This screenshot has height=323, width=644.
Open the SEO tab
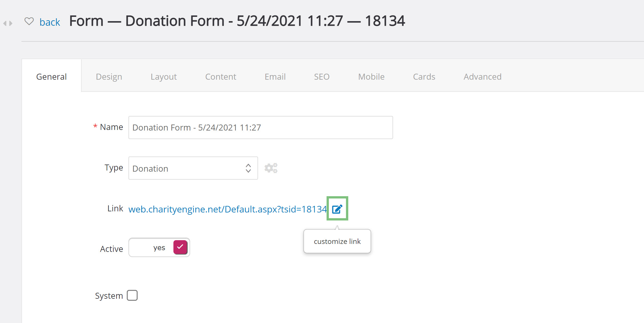point(322,77)
